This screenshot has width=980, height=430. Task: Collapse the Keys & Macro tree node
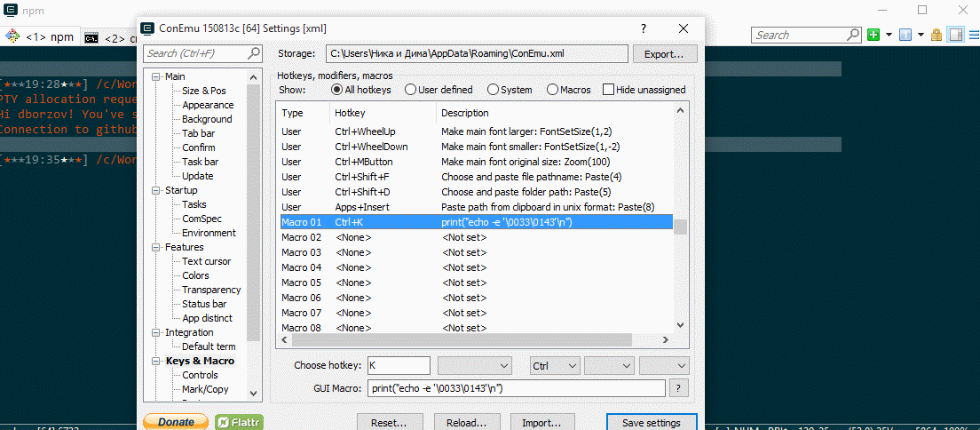click(x=155, y=361)
